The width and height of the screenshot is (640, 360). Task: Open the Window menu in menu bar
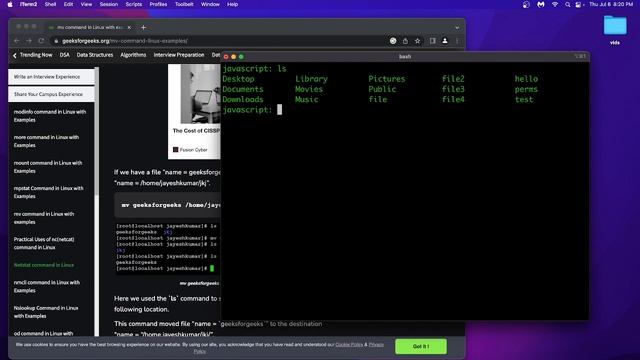[x=210, y=4]
